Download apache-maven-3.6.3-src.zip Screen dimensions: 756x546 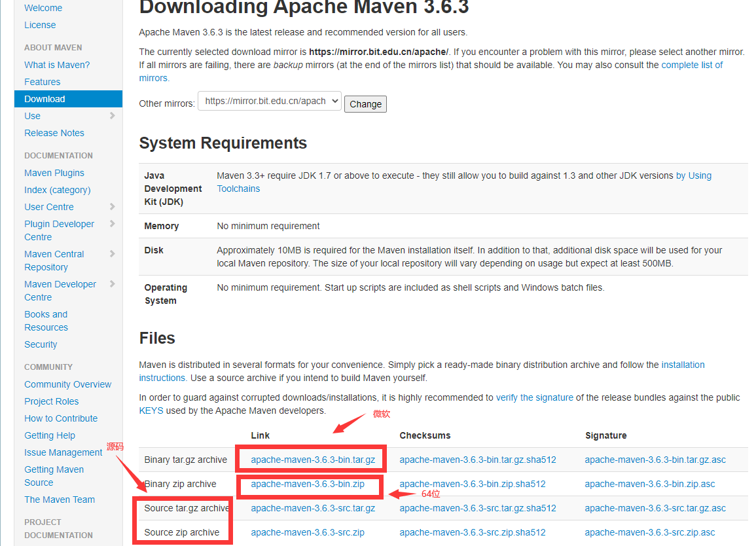(308, 532)
